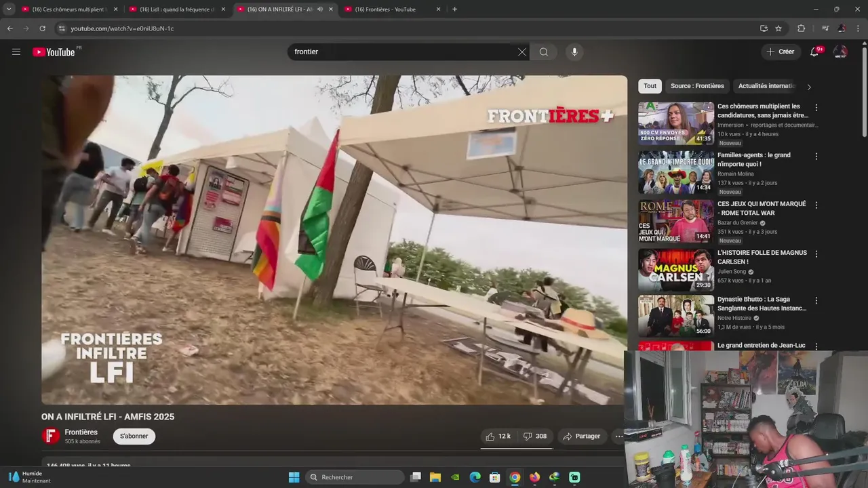Install app via the address bar install icon

(764, 28)
